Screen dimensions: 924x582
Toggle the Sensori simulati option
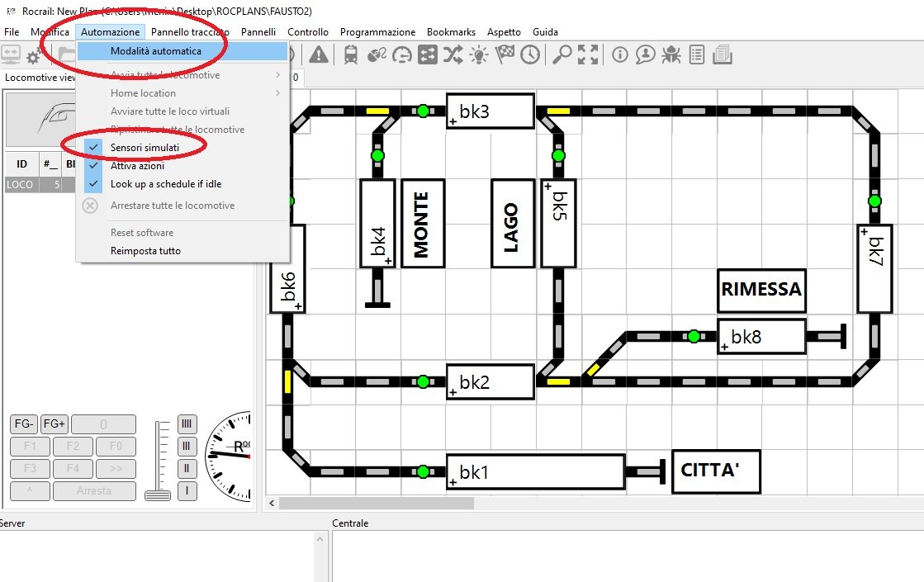(145, 147)
